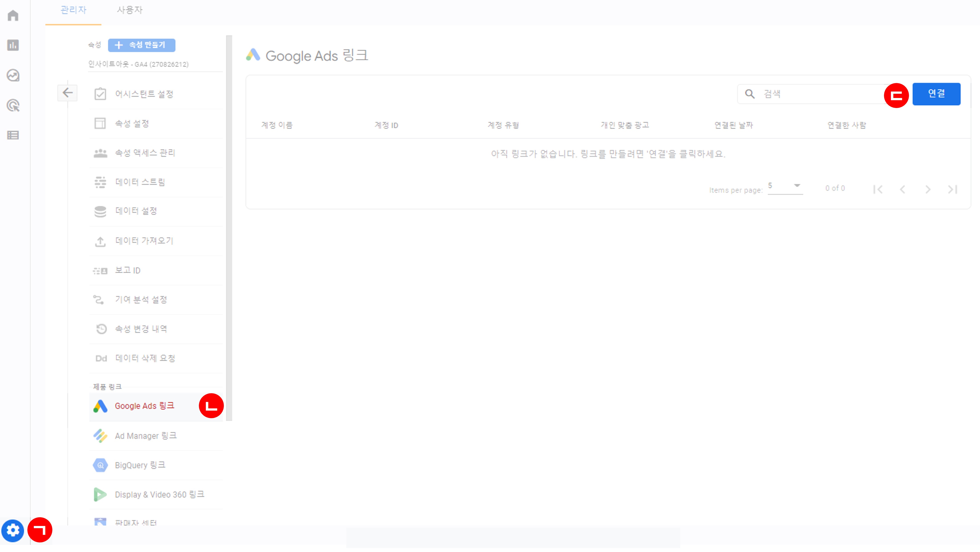980x552 pixels.
Task: Open 데이터 스트림 menu item
Action: [x=156, y=182]
